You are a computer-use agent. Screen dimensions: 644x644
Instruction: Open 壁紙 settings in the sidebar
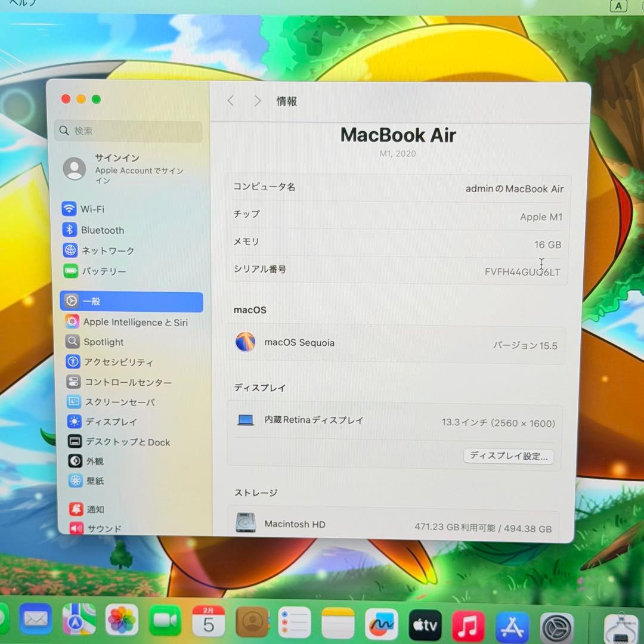pyautogui.click(x=94, y=481)
